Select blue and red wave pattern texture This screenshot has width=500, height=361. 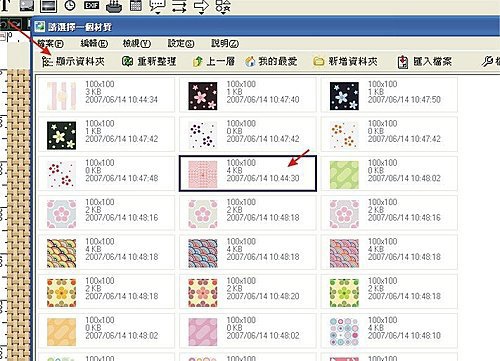248,252
